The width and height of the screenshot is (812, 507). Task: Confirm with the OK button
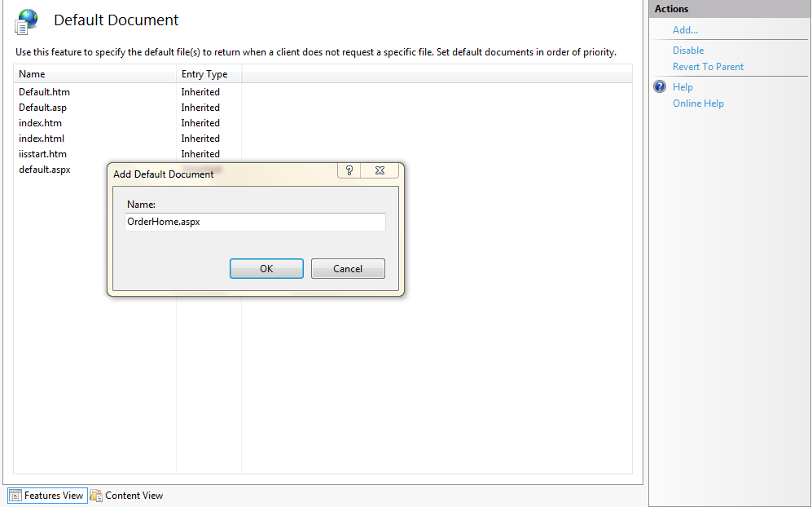coord(266,268)
